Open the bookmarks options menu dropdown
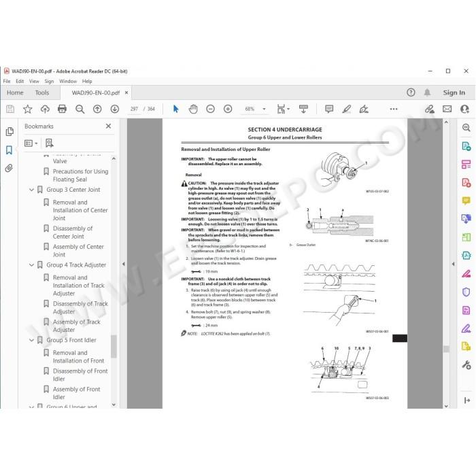Viewport: 476px width, 476px height. pyautogui.click(x=31, y=143)
